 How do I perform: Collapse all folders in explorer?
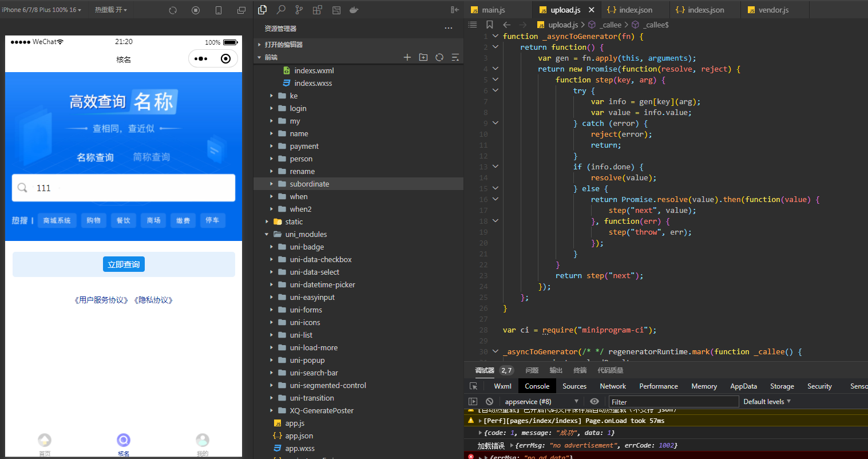(455, 57)
